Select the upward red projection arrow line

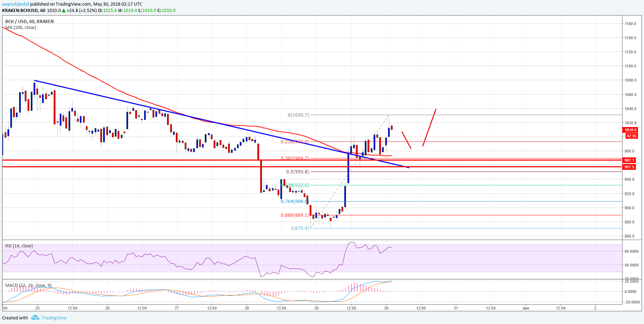tap(429, 127)
